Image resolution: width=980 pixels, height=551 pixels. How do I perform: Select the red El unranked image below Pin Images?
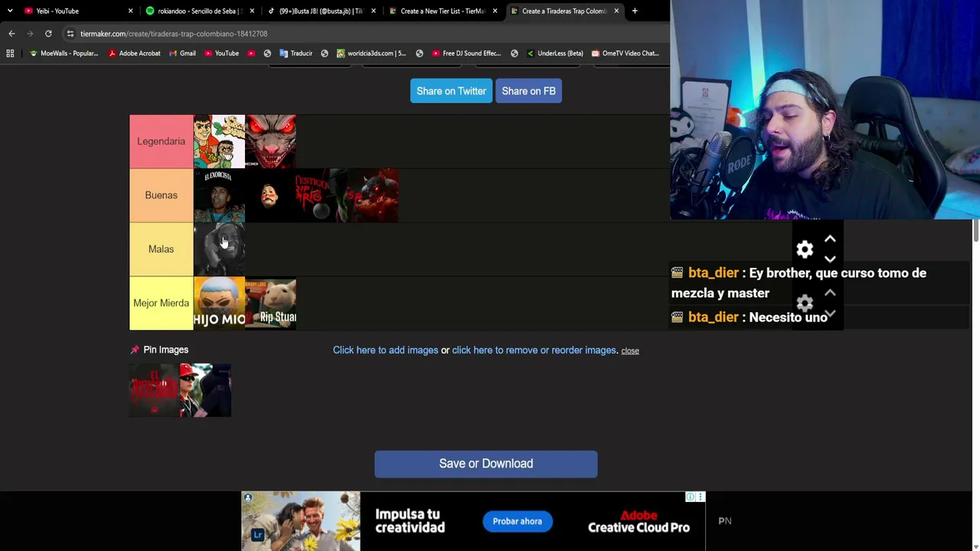click(155, 390)
